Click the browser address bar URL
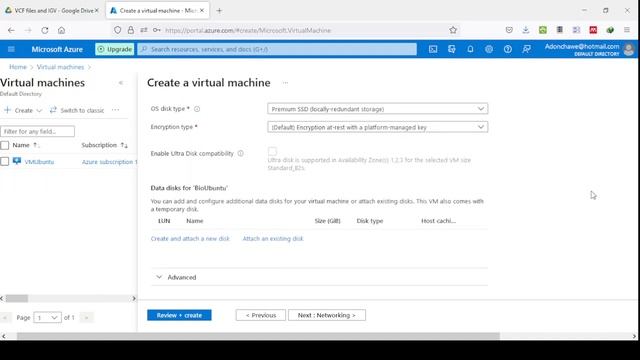 click(x=248, y=30)
